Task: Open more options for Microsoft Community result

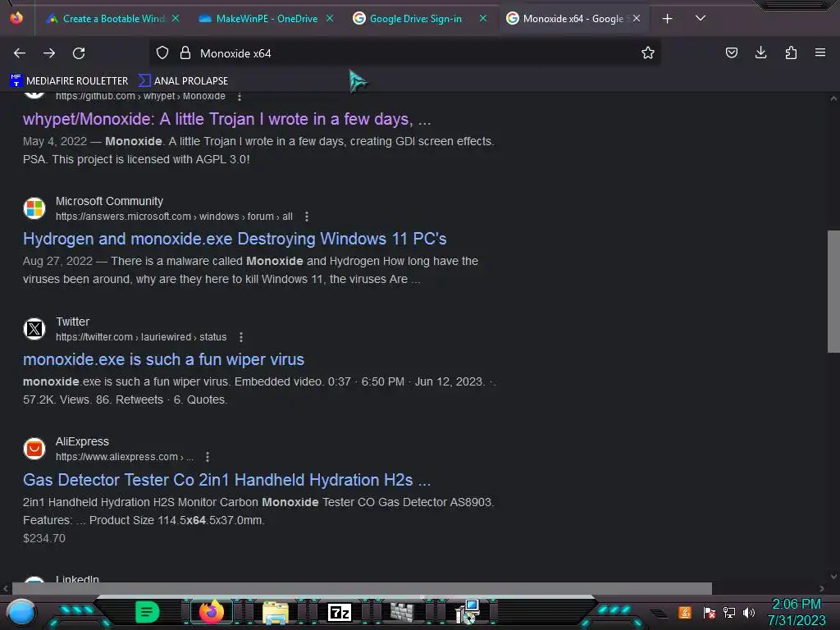Action: [x=307, y=217]
